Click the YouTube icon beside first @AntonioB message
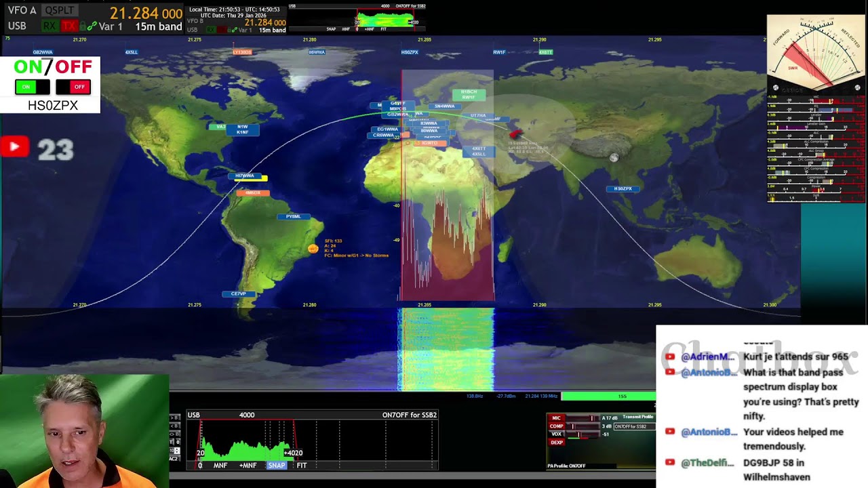Screen dimensions: 868x488 (x=670, y=372)
